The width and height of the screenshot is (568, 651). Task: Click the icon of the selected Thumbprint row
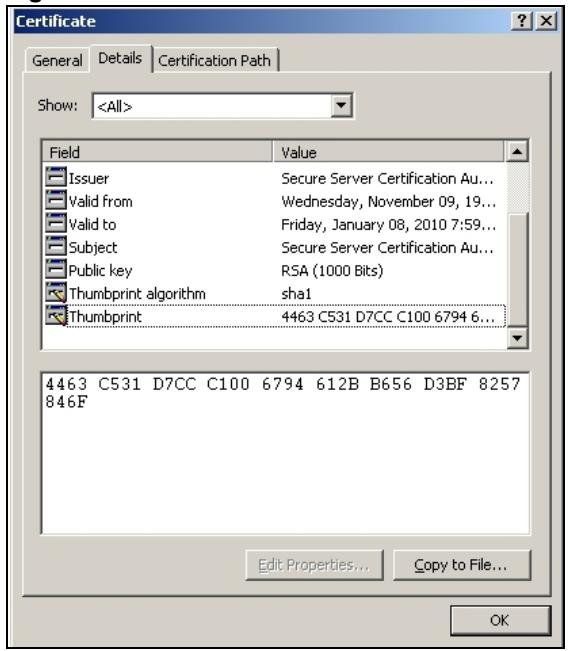click(56, 316)
